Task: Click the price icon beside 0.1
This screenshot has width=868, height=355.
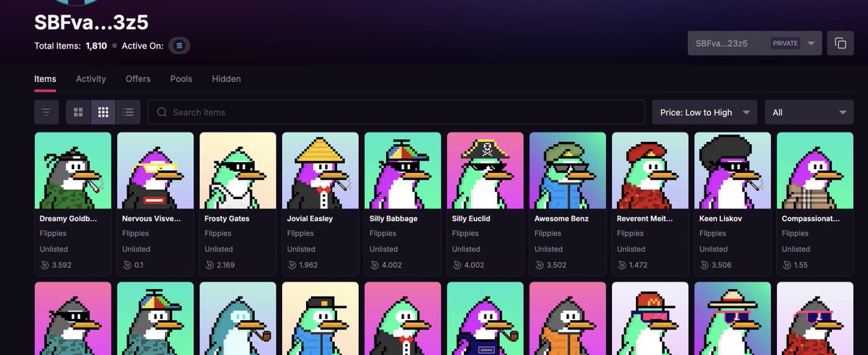Action: tap(127, 265)
